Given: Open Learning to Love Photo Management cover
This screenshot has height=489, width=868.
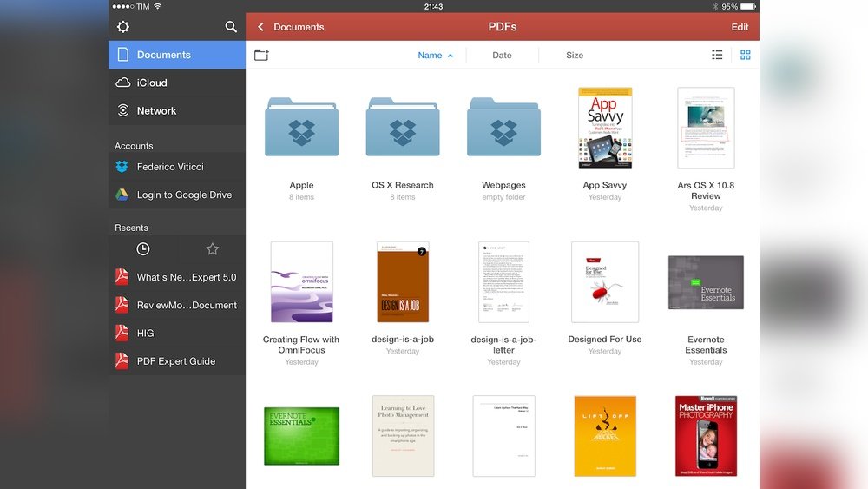Looking at the screenshot, I should coord(403,436).
